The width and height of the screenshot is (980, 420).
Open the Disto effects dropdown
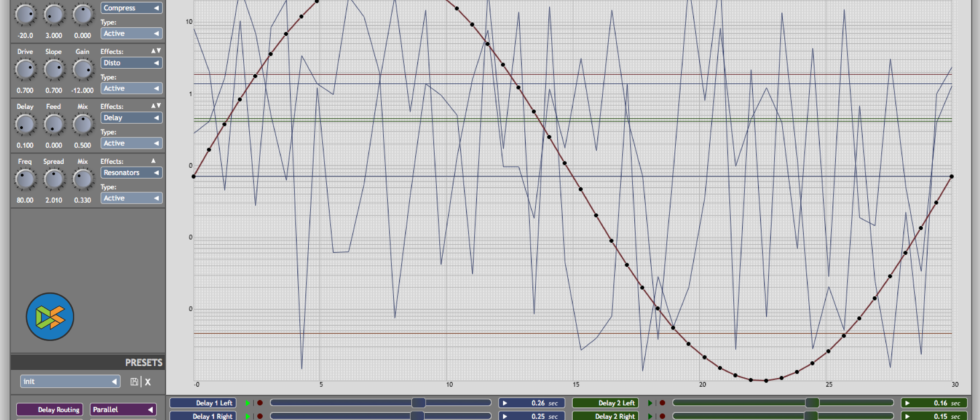[131, 63]
